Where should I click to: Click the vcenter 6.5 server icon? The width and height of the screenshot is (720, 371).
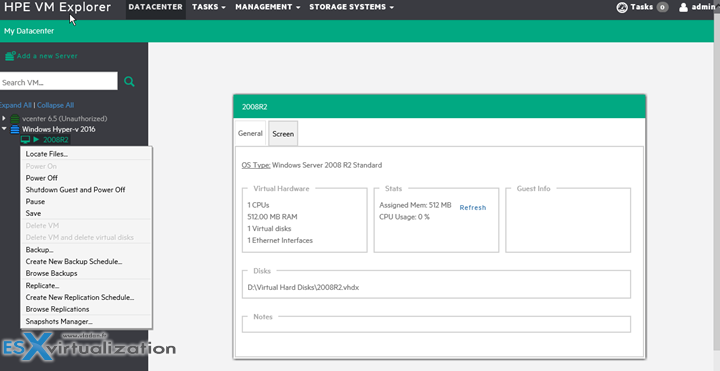click(15, 118)
